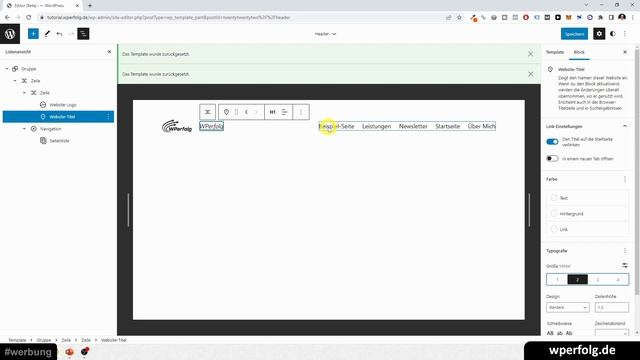Open text alignment option in block toolbar
This screenshot has height=360, width=640.
(x=284, y=112)
